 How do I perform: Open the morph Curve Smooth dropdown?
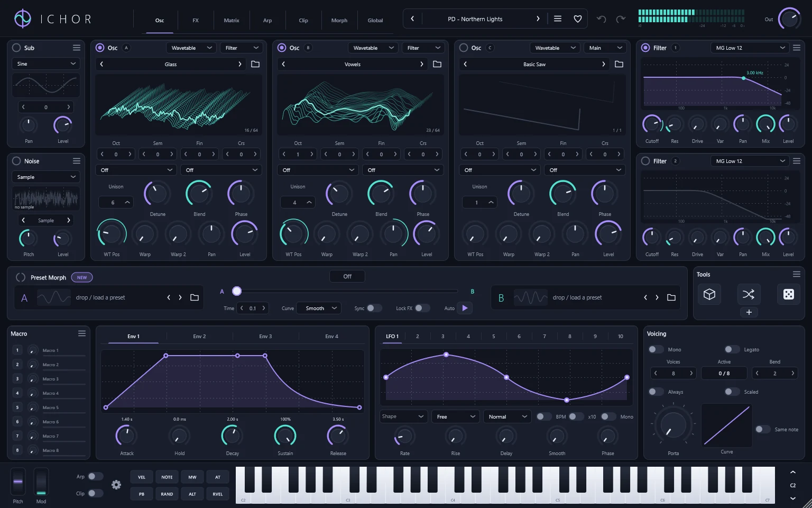coord(319,308)
